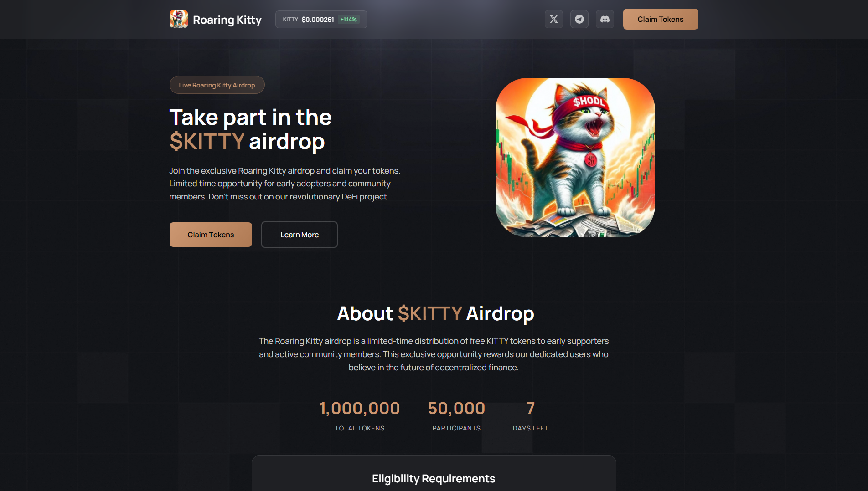The image size is (868, 491).
Task: Click the Eligibility Requirements heading
Action: tap(434, 479)
